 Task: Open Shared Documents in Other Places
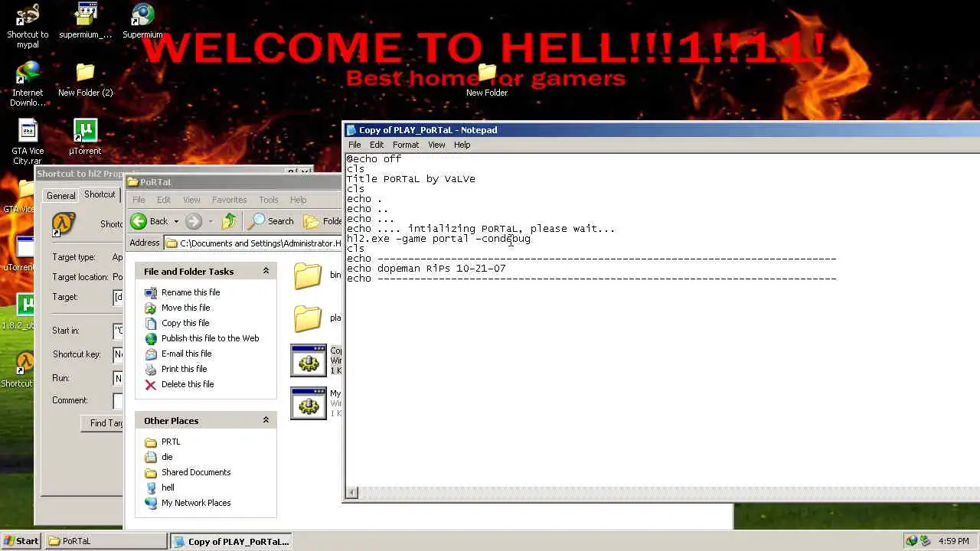pyautogui.click(x=196, y=472)
